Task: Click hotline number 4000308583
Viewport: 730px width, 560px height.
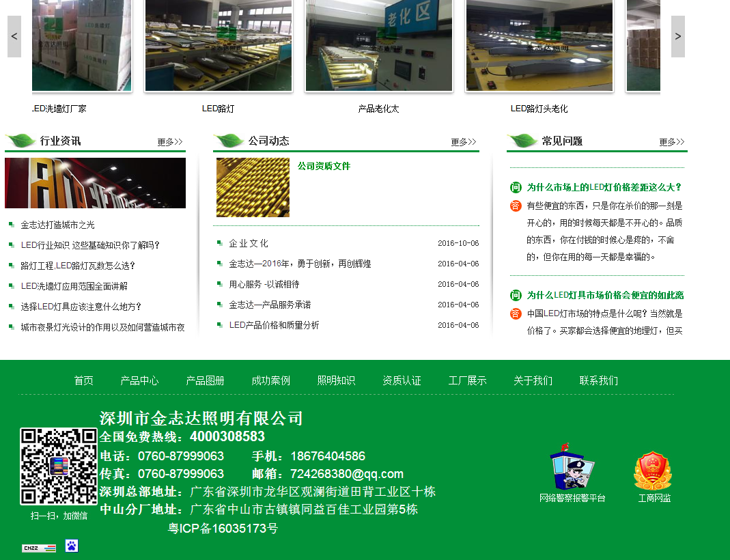Action: tap(227, 436)
